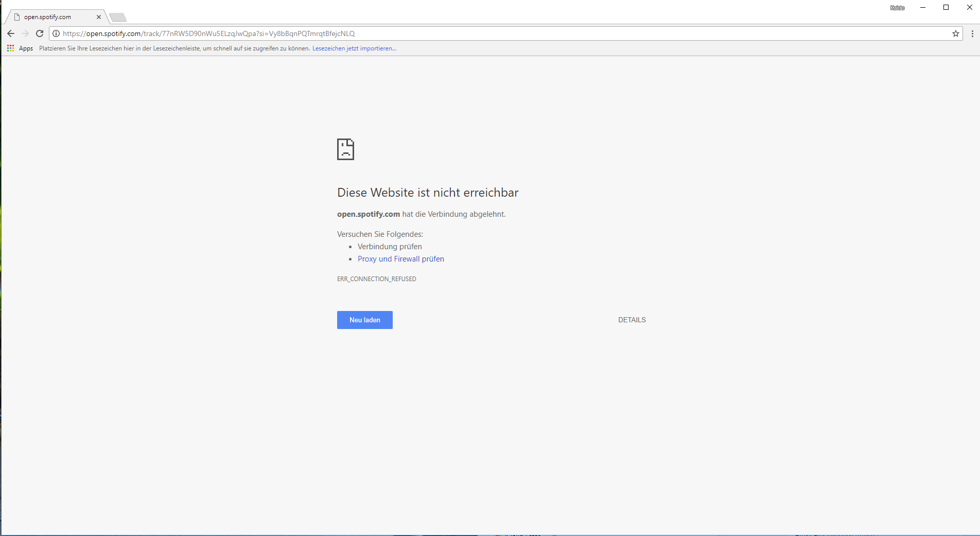Click the bookmarks bar hint text
The width and height of the screenshot is (980, 536).
pyautogui.click(x=174, y=48)
